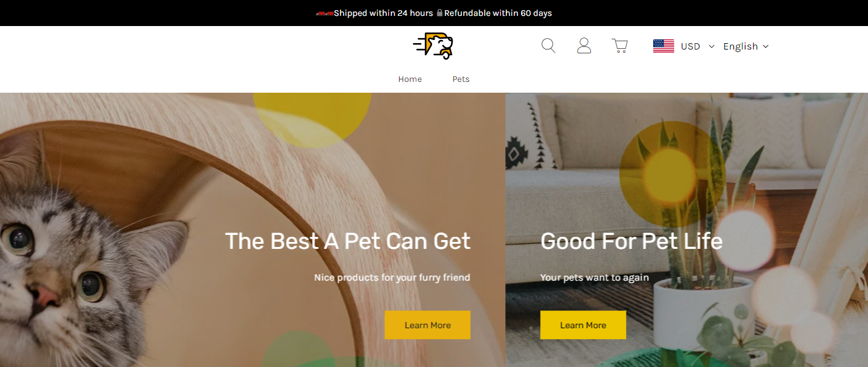
Task: Open the Pets menu item
Action: tap(461, 79)
